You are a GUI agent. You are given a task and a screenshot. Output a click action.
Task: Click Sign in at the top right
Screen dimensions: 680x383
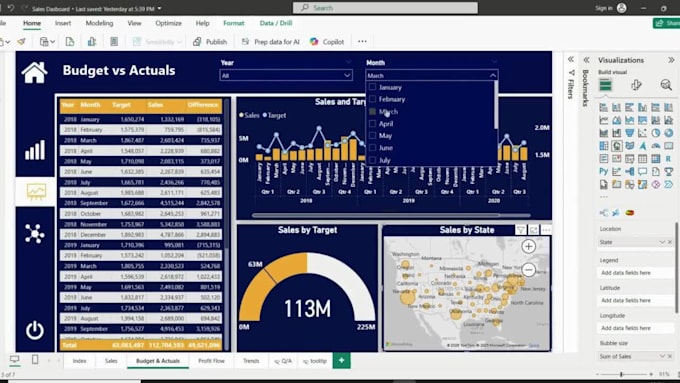point(604,8)
